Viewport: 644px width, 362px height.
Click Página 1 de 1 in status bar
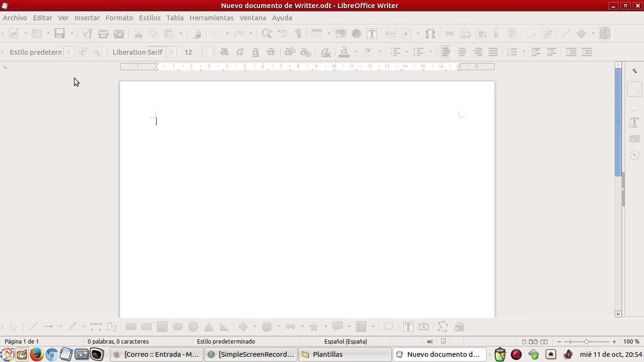click(22, 341)
